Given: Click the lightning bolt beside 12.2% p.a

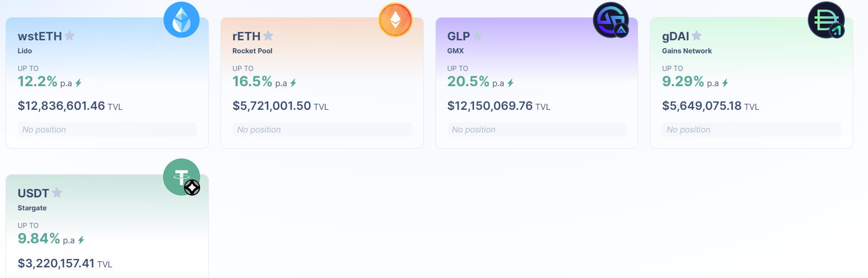Looking at the screenshot, I should pyautogui.click(x=78, y=83).
